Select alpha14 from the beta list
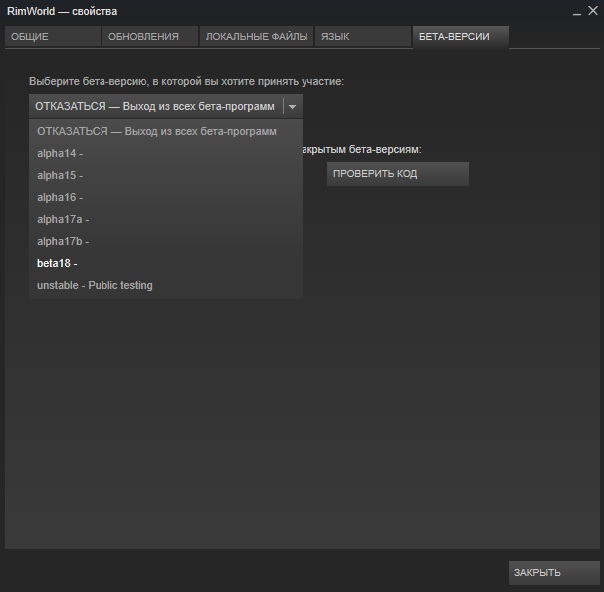The image size is (604, 592). [x=166, y=153]
